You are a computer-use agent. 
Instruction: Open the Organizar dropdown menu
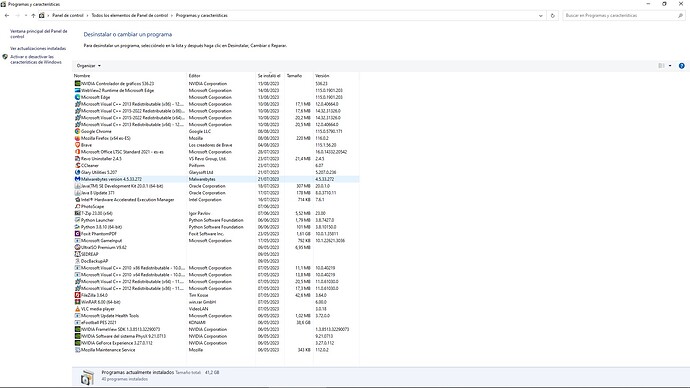click(x=88, y=66)
